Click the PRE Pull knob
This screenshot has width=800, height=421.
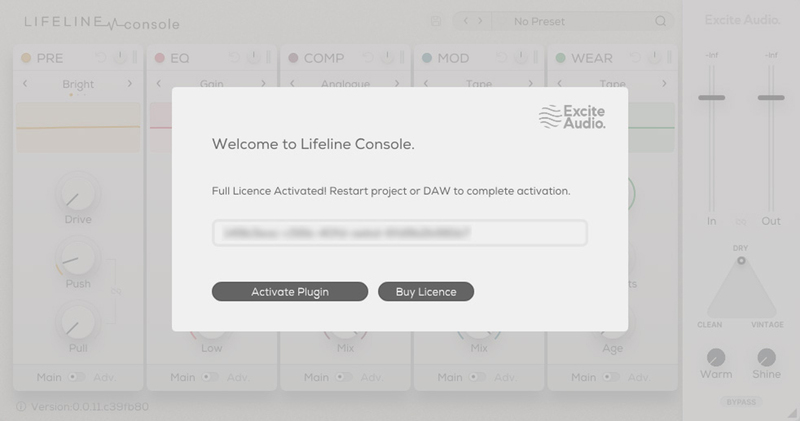coord(78,323)
